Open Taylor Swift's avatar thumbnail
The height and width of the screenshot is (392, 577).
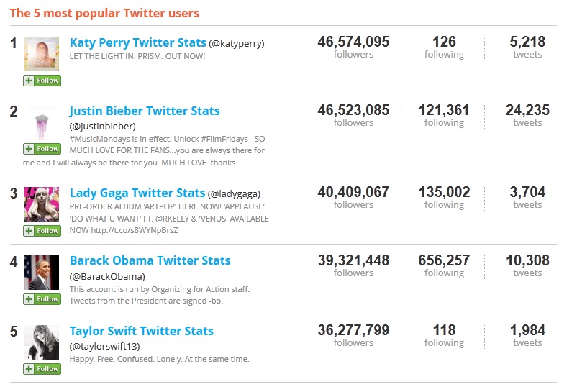point(42,342)
